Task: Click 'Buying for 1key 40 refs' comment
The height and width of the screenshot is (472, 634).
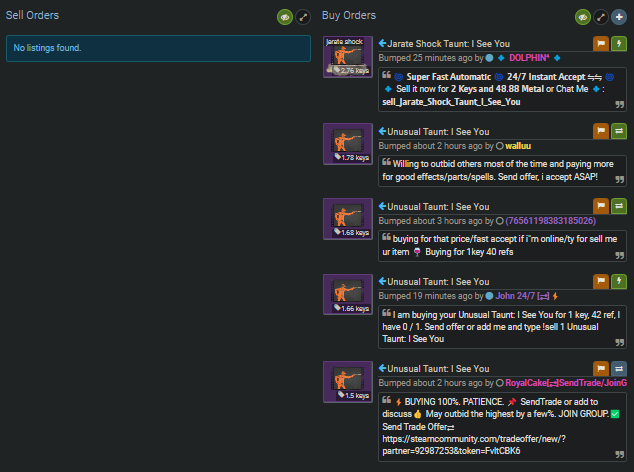Action: (x=469, y=252)
